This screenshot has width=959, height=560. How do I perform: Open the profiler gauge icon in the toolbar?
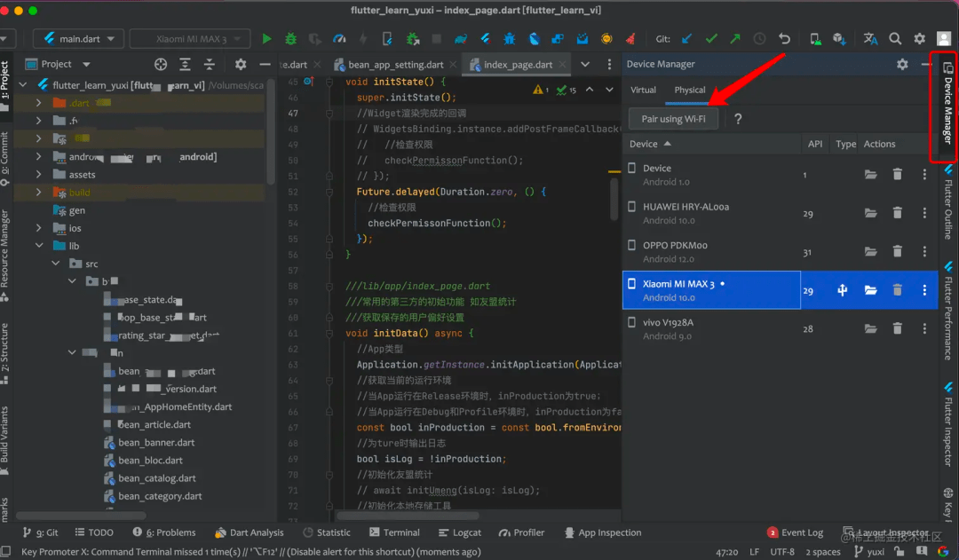click(339, 38)
